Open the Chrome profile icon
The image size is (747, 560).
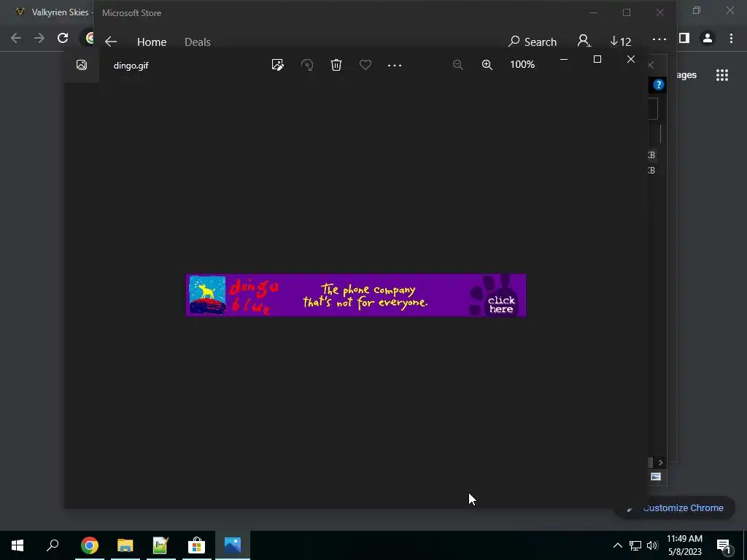pos(708,38)
